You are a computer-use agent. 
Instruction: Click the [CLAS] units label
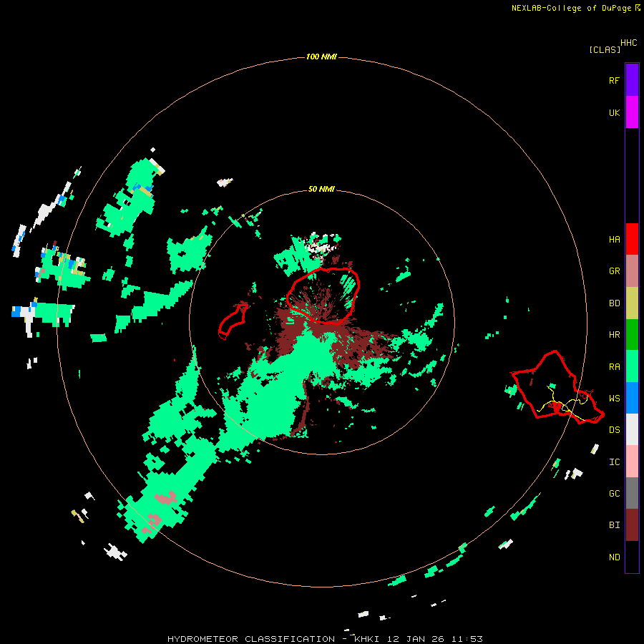coord(605,50)
